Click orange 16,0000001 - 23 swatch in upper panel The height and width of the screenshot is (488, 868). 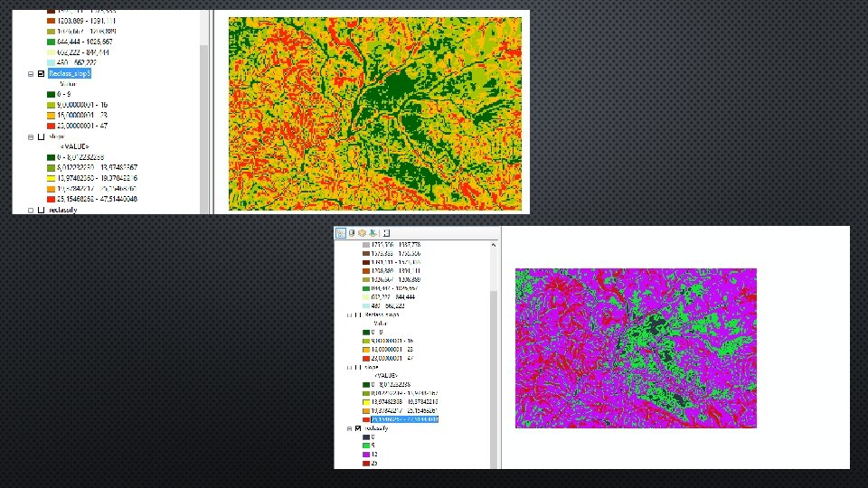click(x=51, y=116)
